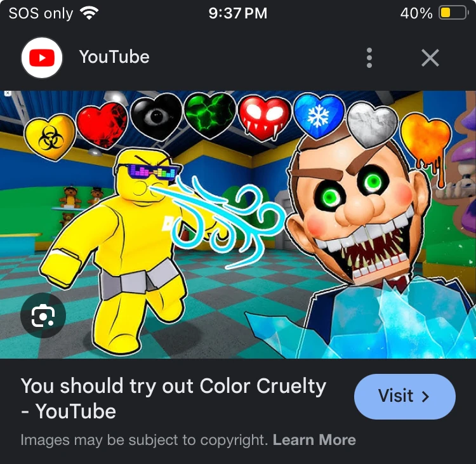The height and width of the screenshot is (464, 476).
Task: Tap the blue snowflake heart
Action: point(319,116)
